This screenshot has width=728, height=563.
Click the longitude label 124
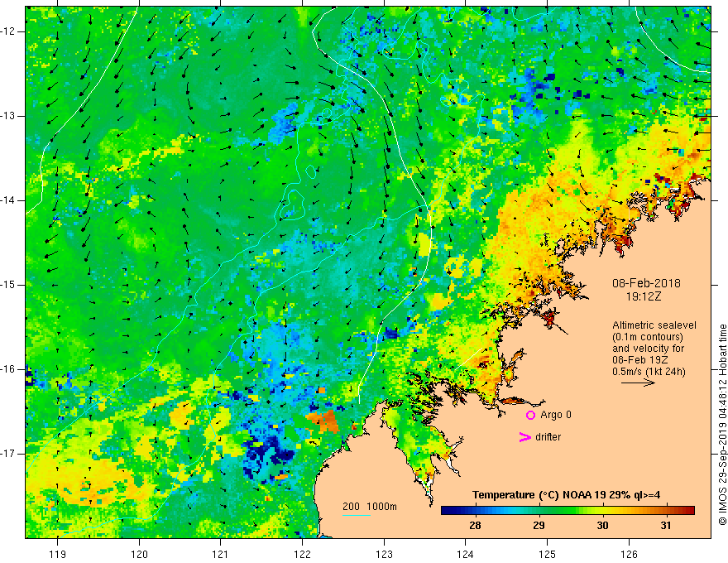click(x=466, y=554)
